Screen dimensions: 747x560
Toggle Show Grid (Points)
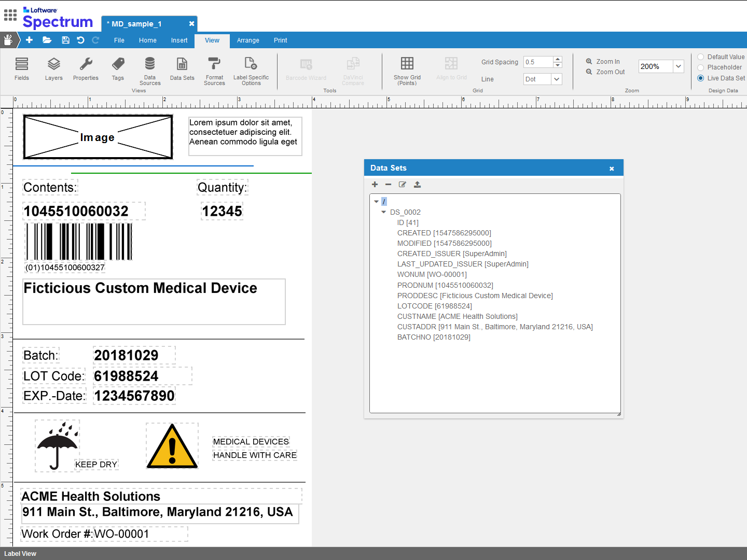407,71
